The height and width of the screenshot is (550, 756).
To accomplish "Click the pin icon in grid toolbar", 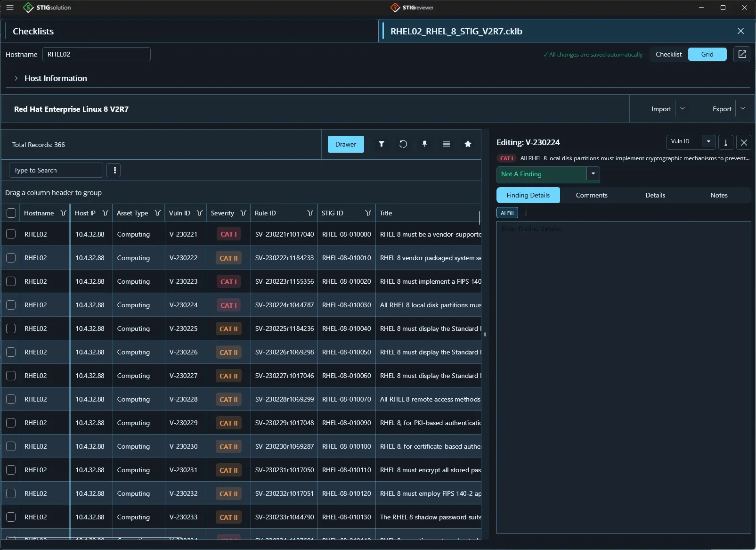I will 425,144.
